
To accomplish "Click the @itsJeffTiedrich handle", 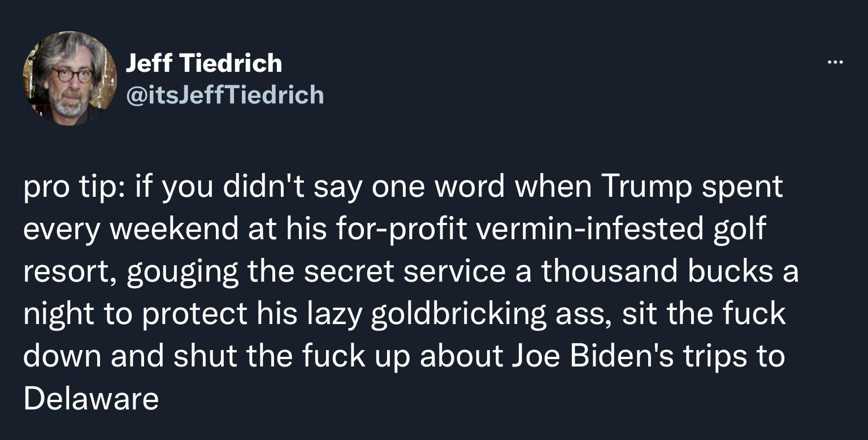I will coord(224,94).
